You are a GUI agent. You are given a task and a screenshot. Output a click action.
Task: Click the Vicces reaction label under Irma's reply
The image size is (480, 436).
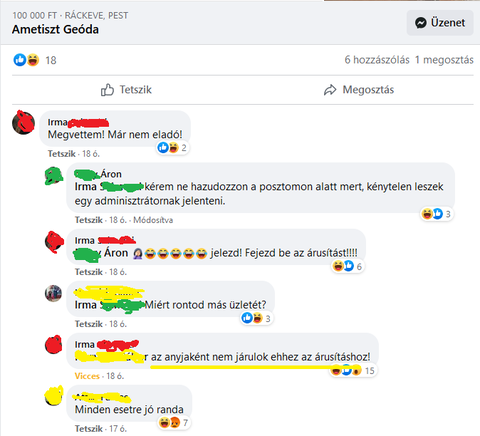coord(87,376)
